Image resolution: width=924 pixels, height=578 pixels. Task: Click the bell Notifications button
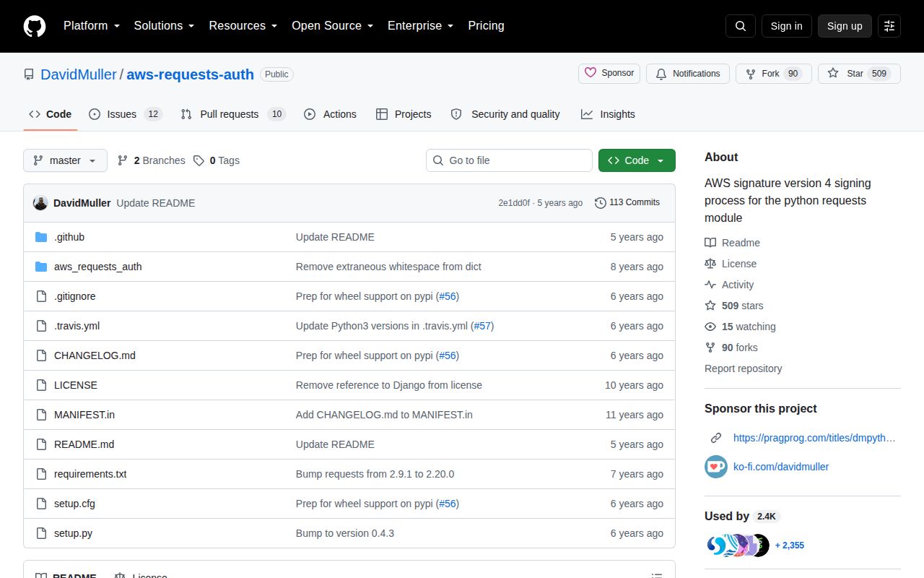click(688, 74)
